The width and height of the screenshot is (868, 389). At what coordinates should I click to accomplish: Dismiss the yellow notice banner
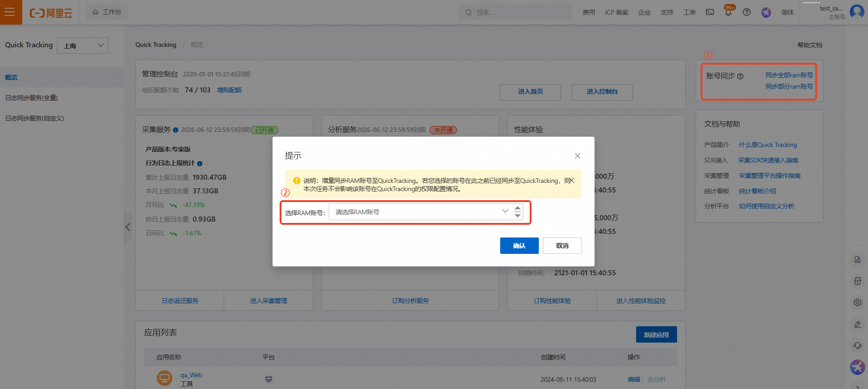(x=572, y=181)
